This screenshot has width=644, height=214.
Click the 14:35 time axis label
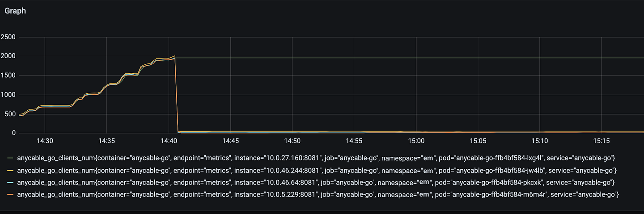pyautogui.click(x=106, y=141)
